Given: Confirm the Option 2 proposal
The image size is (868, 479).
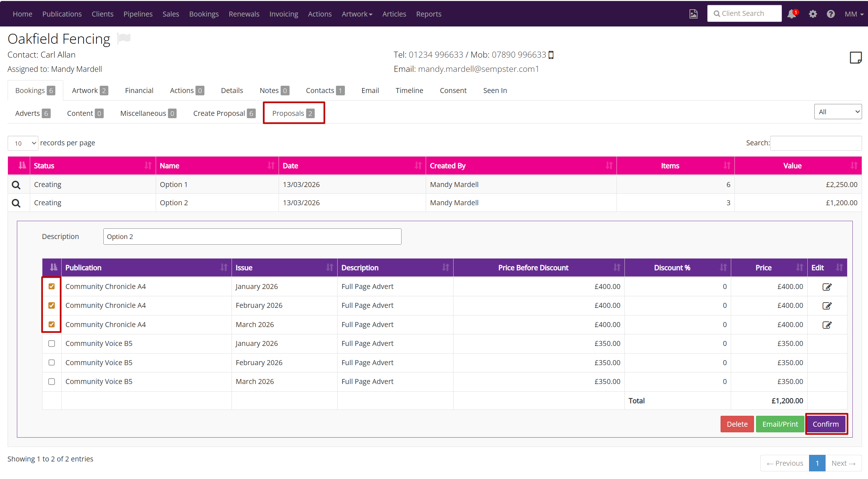Looking at the screenshot, I should pos(826,424).
